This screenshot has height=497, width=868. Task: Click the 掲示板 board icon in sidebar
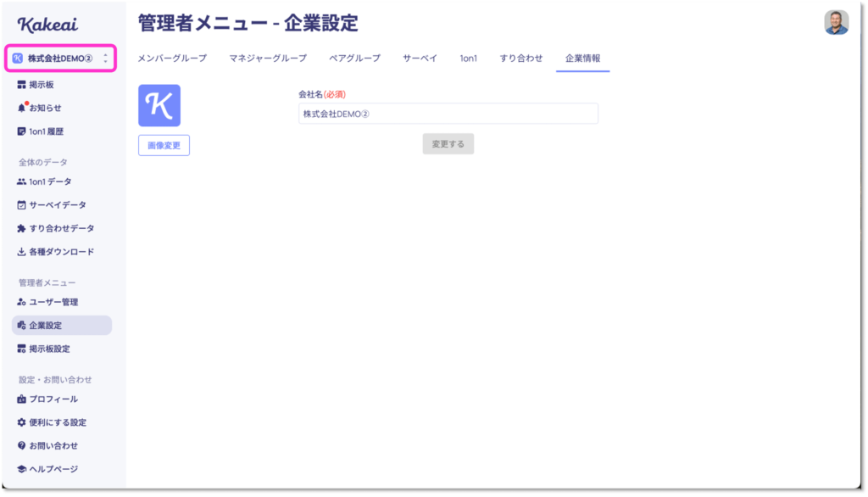[21, 85]
